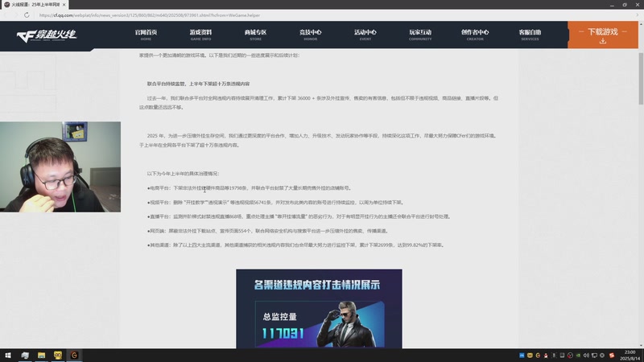
Task: Open the WeGame G icon on taskbar
Action: coord(74,355)
